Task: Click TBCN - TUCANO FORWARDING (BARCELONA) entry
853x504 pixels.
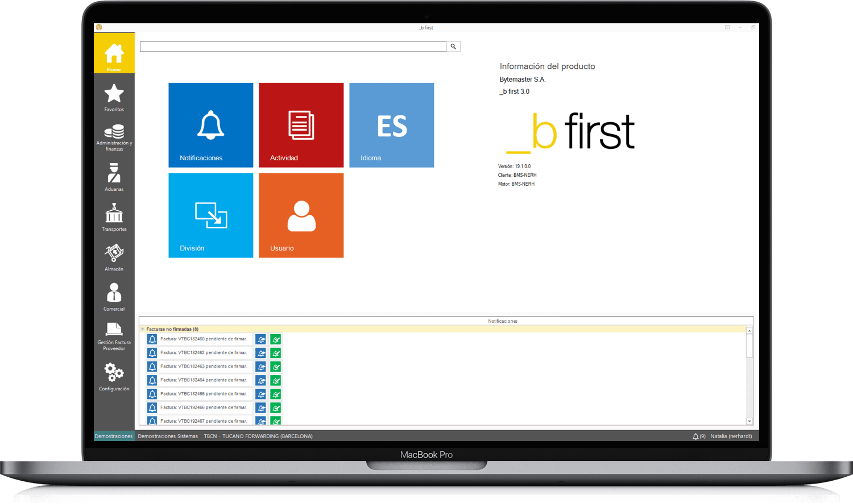Action: tap(258, 436)
